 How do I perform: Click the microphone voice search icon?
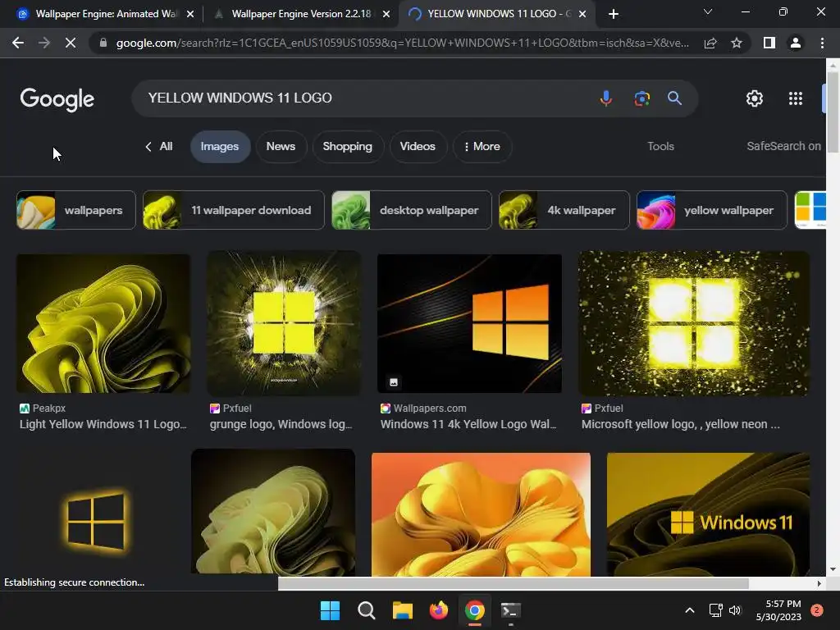[x=606, y=98]
